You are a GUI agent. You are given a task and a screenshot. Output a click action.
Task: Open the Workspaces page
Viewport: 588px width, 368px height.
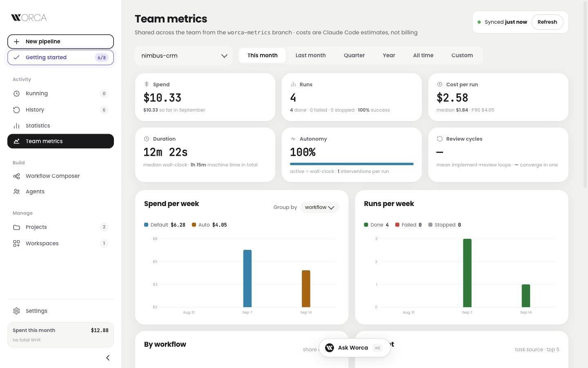[60, 244]
